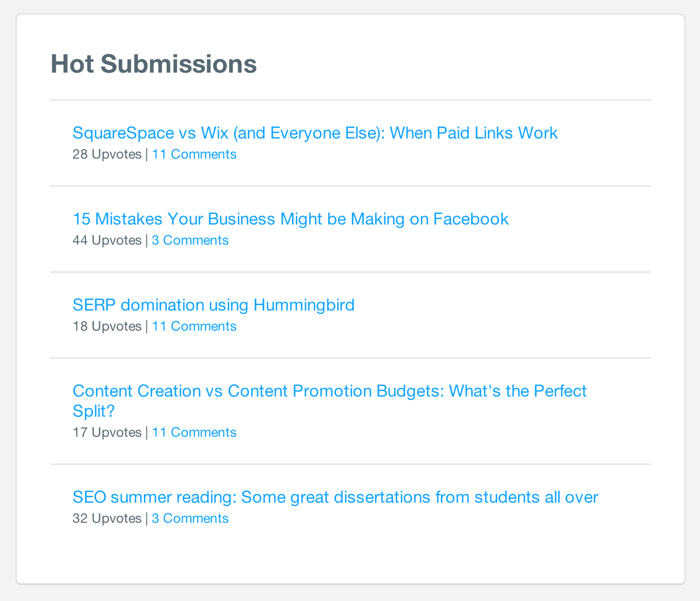Open SERP domination using Hummingbird post

213,305
